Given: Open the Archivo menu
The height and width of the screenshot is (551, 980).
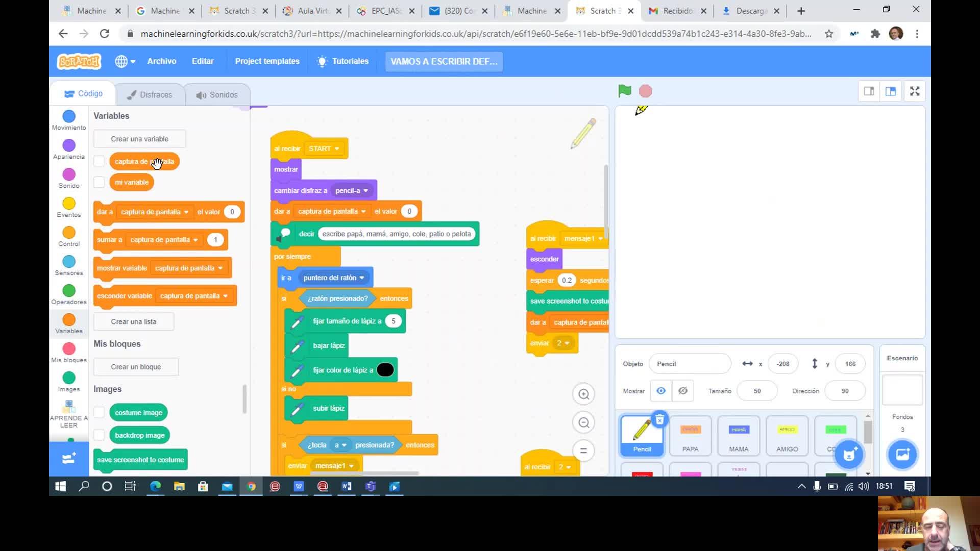Looking at the screenshot, I should tap(162, 61).
